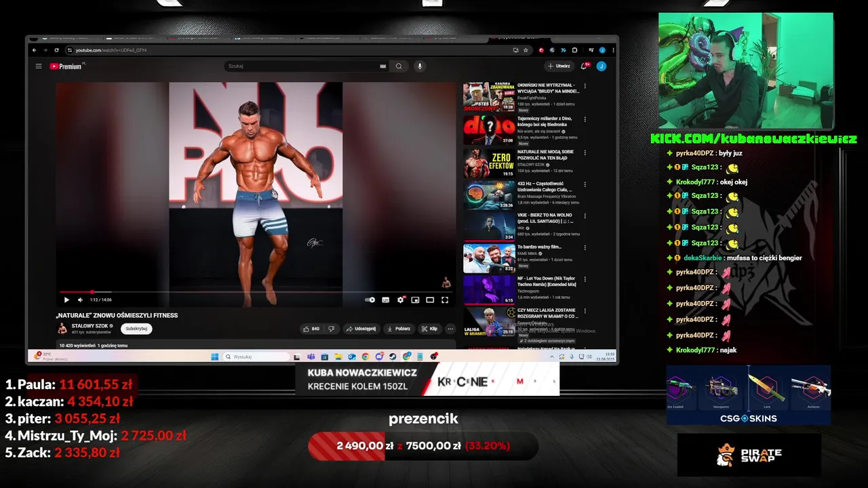Click the Utwórz create button

tap(559, 66)
